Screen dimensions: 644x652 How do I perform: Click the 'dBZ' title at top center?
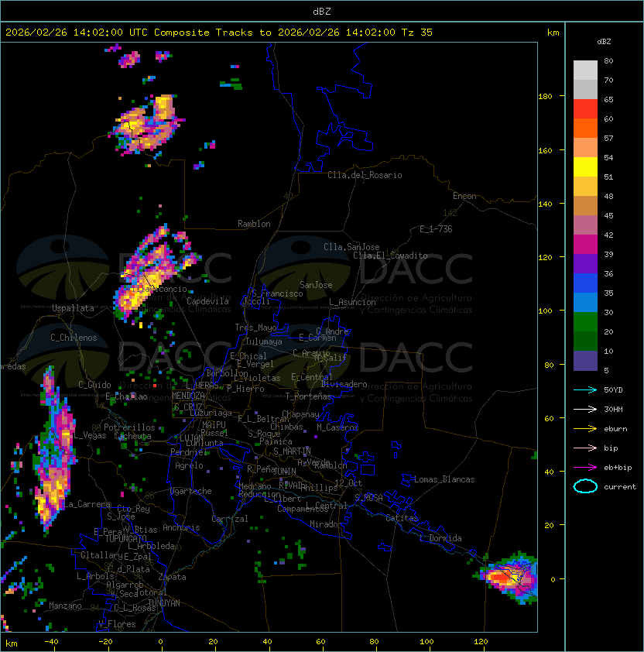[322, 11]
